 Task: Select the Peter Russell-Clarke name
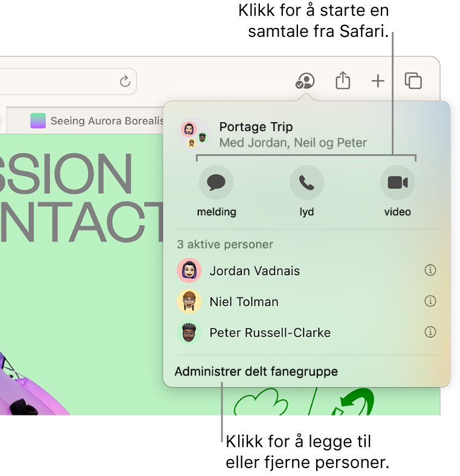point(270,333)
